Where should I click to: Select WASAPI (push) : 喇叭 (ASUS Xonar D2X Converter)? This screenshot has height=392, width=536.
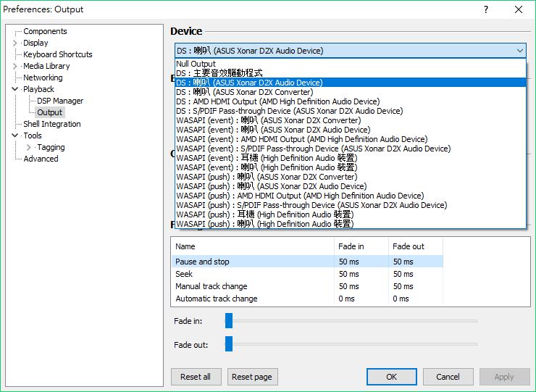(x=351, y=177)
